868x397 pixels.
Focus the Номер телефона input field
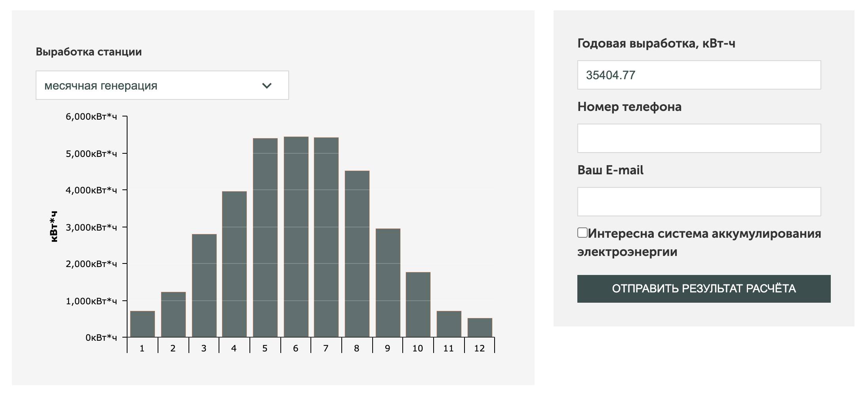699,138
